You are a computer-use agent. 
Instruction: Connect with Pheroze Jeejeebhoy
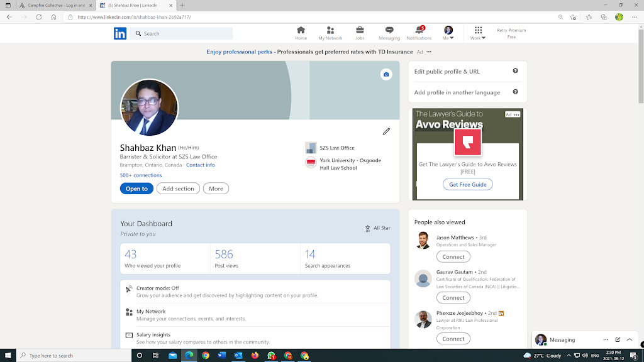[x=453, y=339]
